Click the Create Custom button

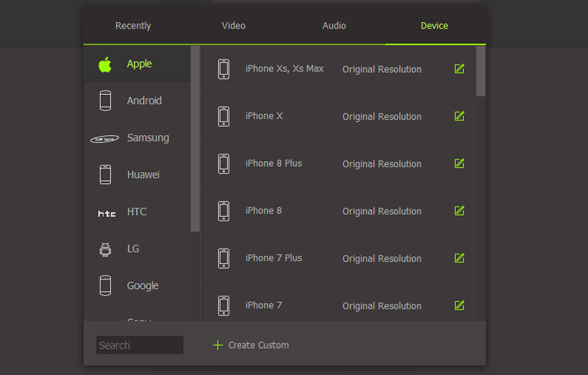(x=258, y=345)
